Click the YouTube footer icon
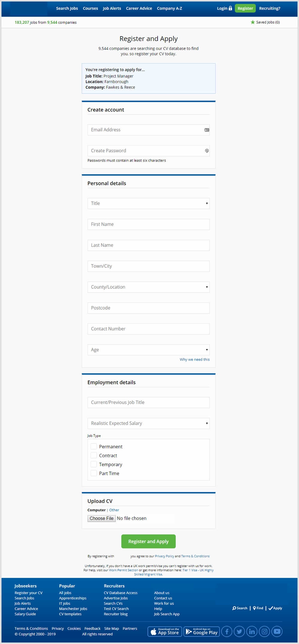The image size is (299, 644). (x=277, y=631)
